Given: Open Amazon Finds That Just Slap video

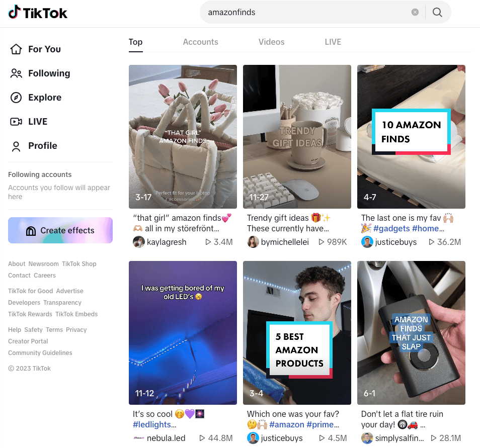Looking at the screenshot, I should (411, 333).
